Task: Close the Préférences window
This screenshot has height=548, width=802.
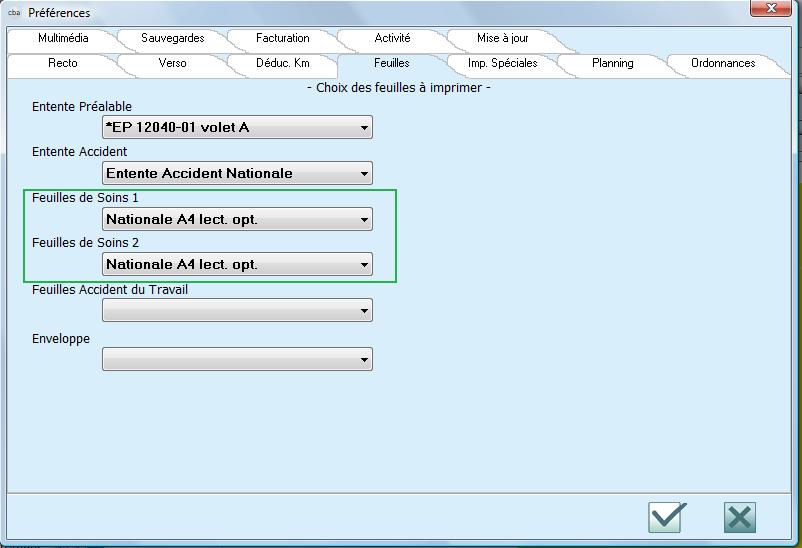Action: pyautogui.click(x=771, y=8)
